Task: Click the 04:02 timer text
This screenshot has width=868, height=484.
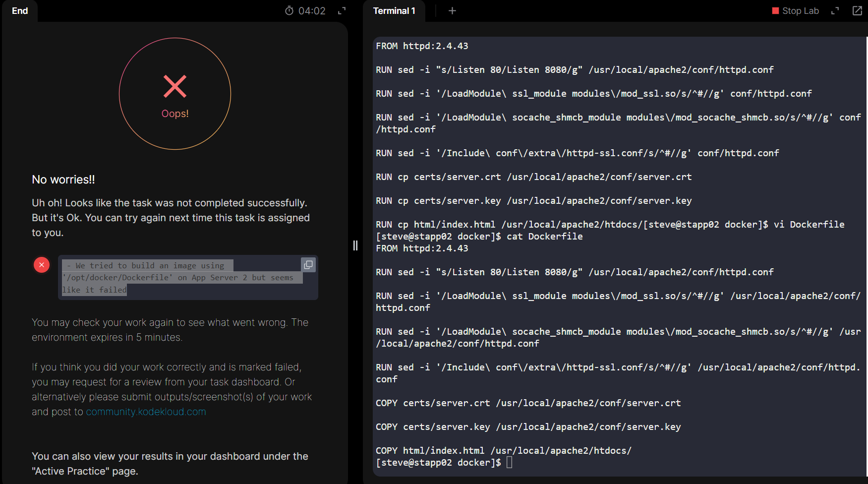Action: tap(312, 11)
